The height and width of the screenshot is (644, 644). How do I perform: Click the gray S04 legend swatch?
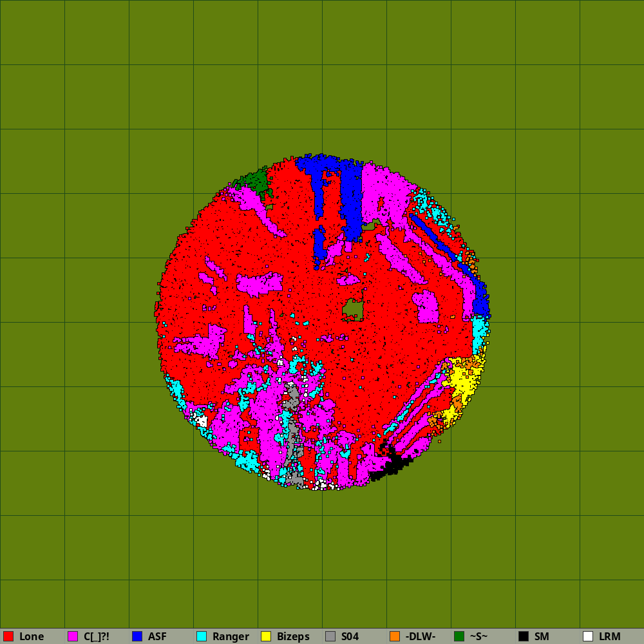coord(330,636)
